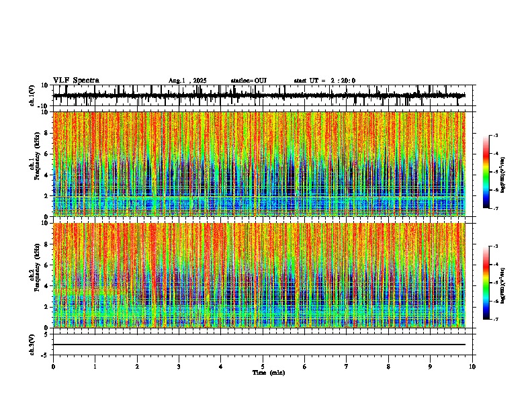Viewport: 532px width, 411px height.
Task: Click the '-7' label on ch.1 color scale
Action: (496, 208)
